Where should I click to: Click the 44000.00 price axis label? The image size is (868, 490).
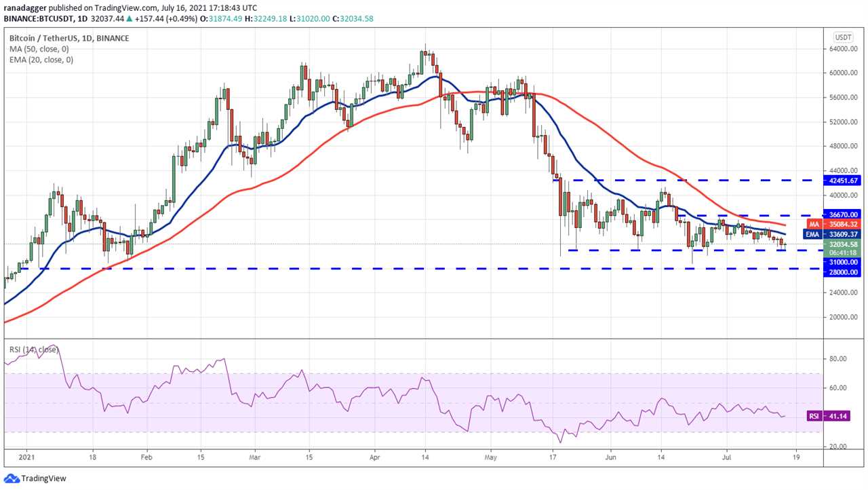coord(844,171)
